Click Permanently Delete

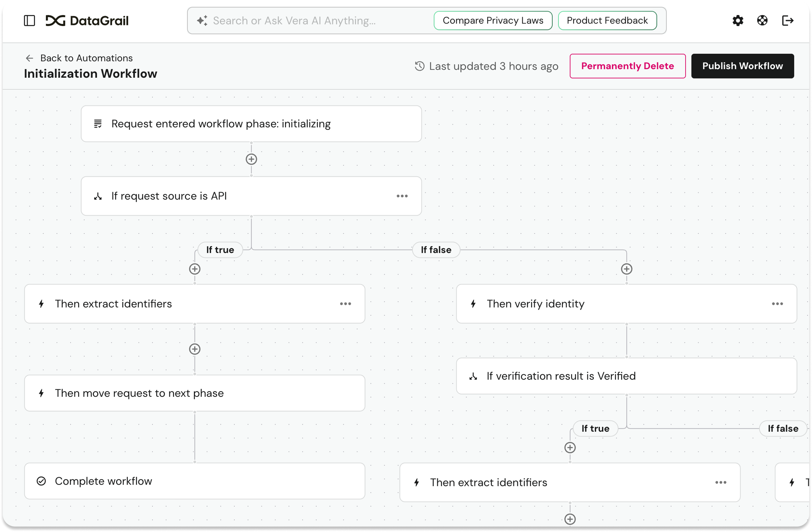point(627,66)
